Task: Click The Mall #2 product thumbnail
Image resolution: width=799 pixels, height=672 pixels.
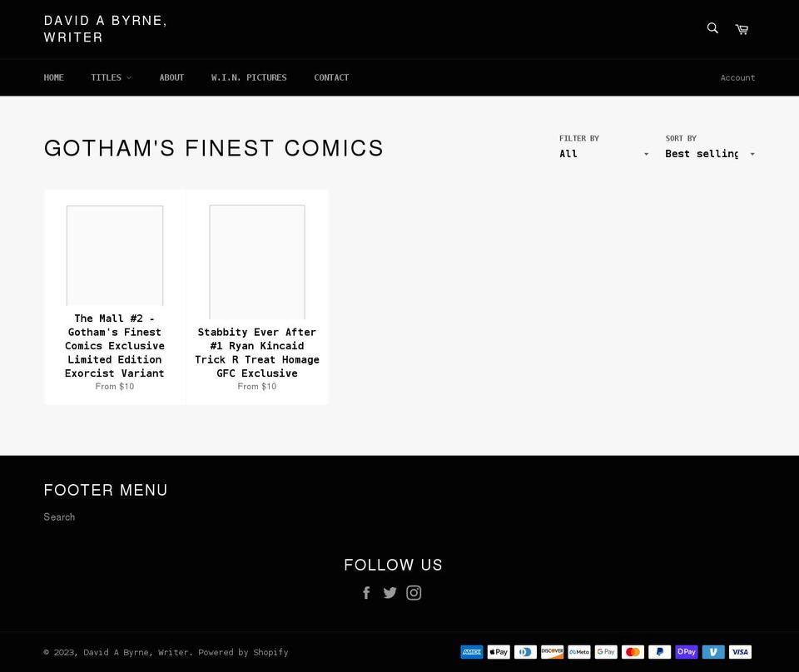Action: pyautogui.click(x=115, y=255)
